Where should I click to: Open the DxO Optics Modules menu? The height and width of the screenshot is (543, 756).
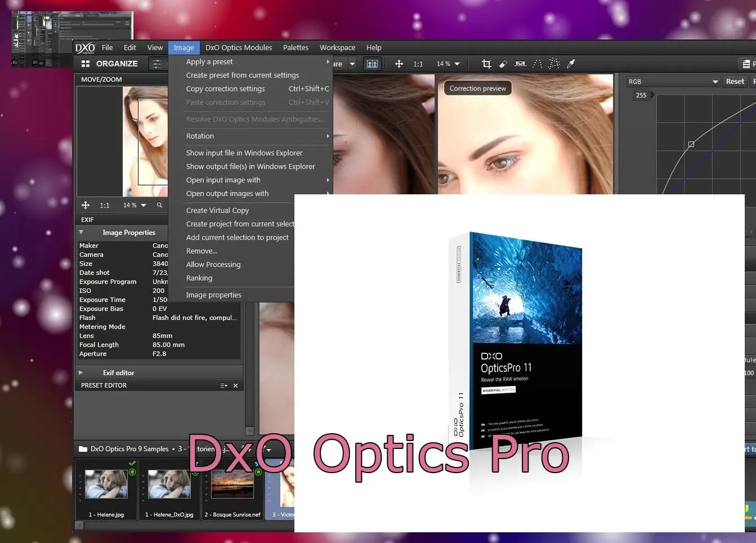(239, 48)
